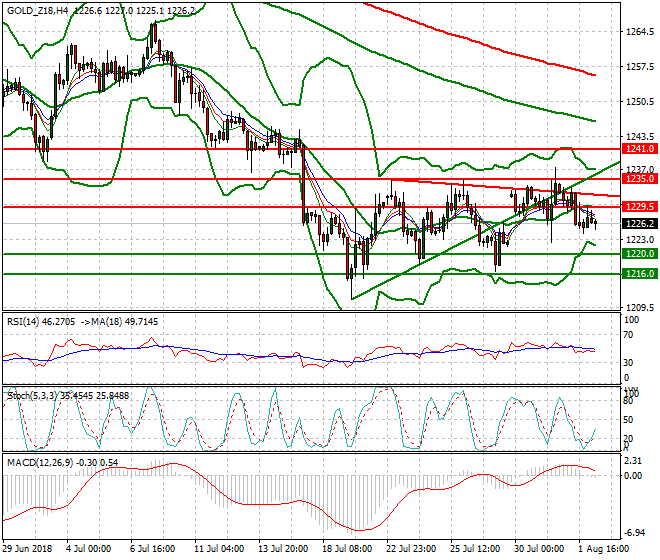
Task: Click the ->MA(18) 49.7145 label in RSI panel
Action: [118, 322]
